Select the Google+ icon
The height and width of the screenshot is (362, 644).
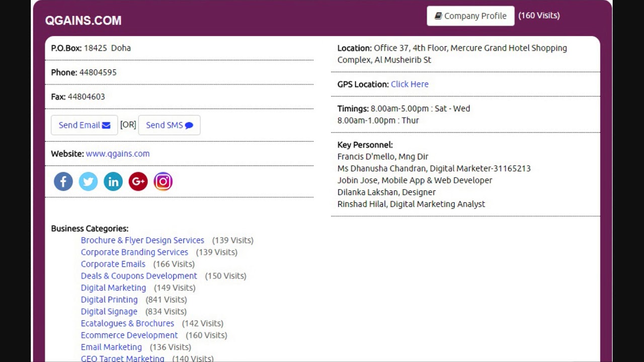pyautogui.click(x=138, y=181)
